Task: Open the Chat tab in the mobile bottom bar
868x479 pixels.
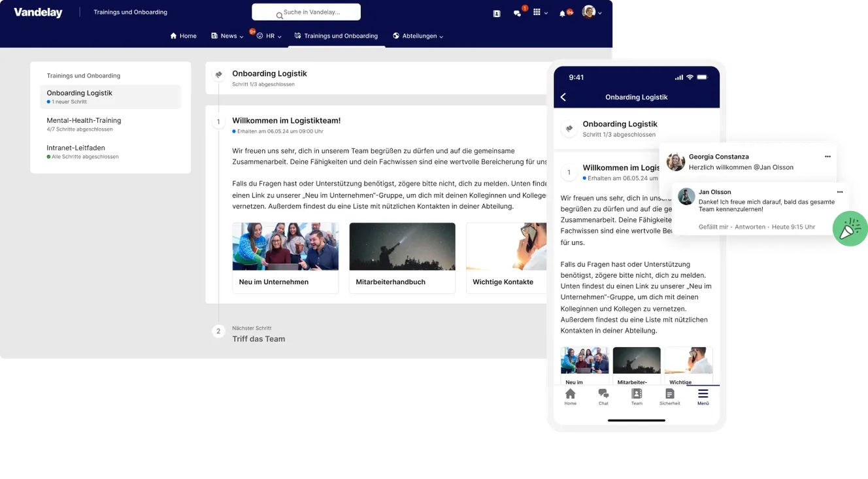Action: point(603,397)
